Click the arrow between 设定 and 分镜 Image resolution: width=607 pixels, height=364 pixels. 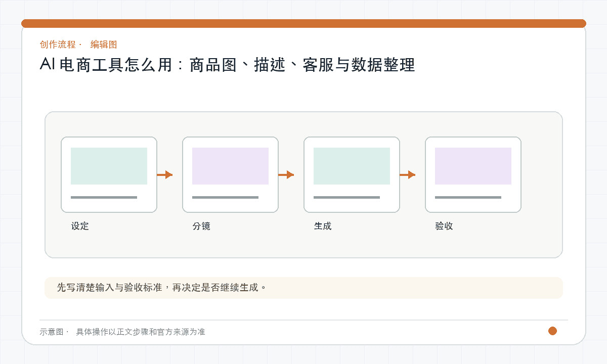(x=165, y=175)
